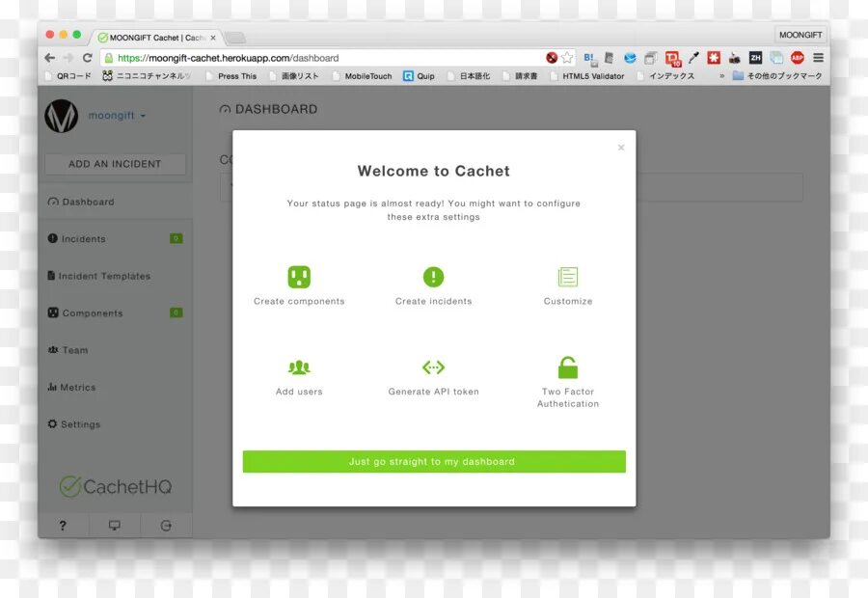Open Settings in sidebar
This screenshot has width=868, height=598.
[x=115, y=424]
